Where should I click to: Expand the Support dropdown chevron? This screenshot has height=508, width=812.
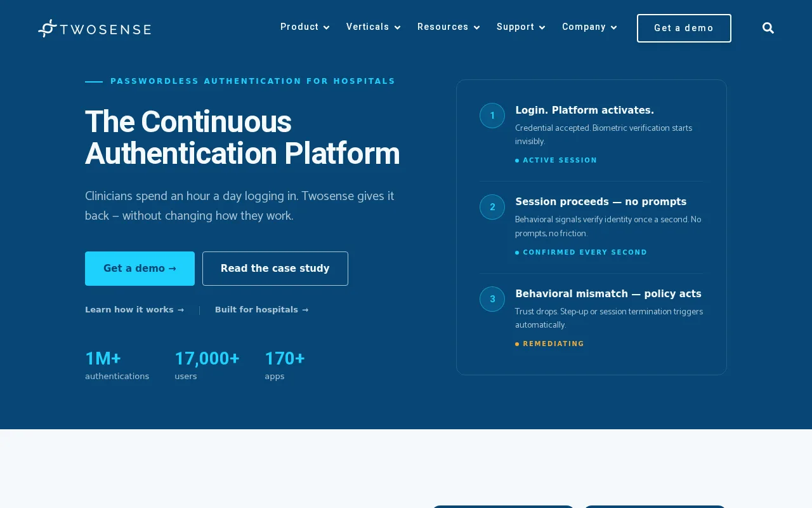pos(542,27)
